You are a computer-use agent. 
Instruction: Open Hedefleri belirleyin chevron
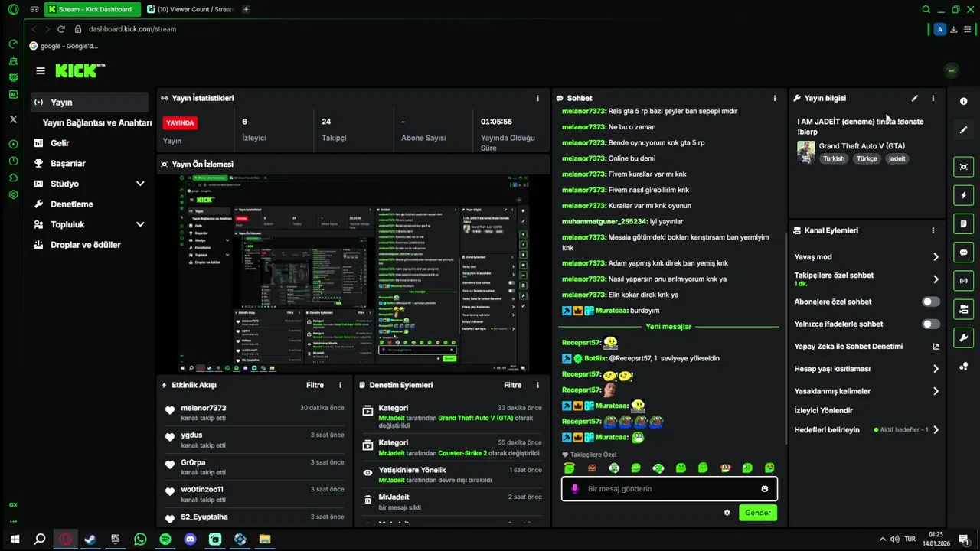[936, 430]
